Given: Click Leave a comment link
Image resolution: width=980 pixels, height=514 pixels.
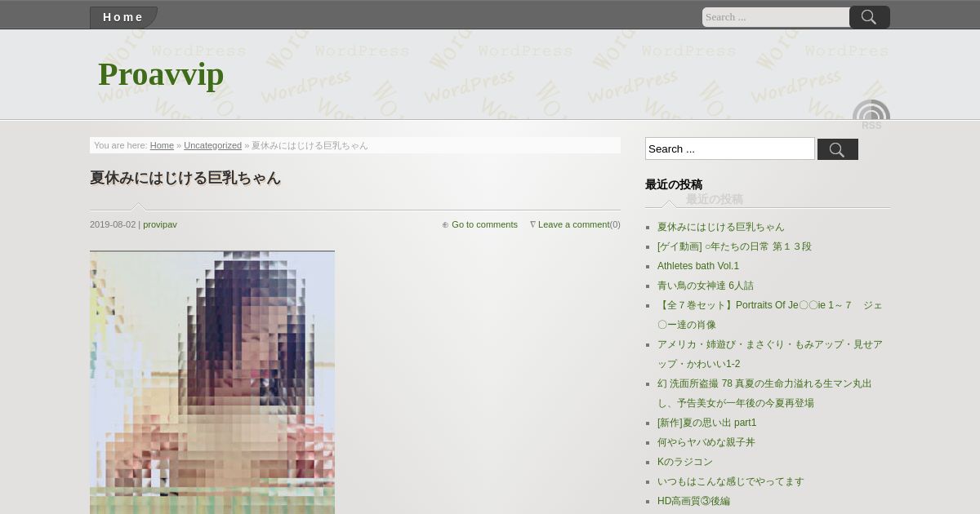Looking at the screenshot, I should pyautogui.click(x=573, y=224).
